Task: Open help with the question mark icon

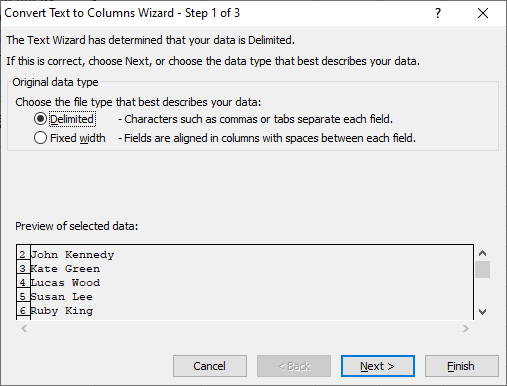Action: [x=438, y=13]
